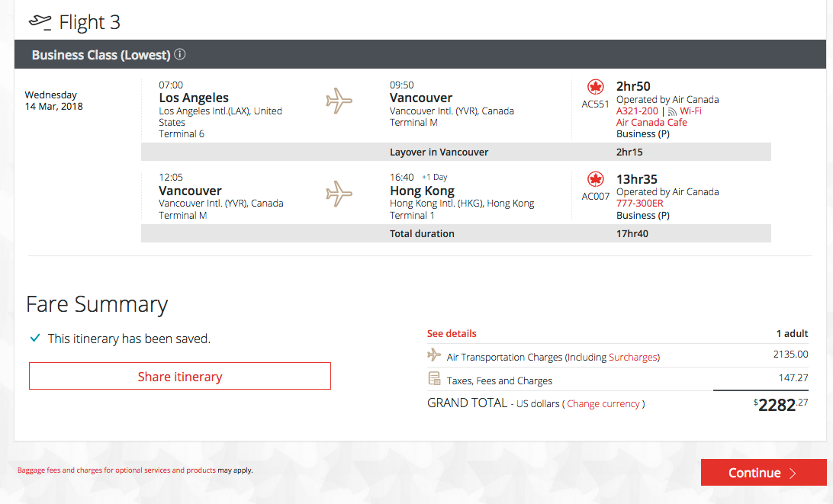Image resolution: width=833 pixels, height=504 pixels.
Task: Open Change currency option
Action: tap(603, 403)
